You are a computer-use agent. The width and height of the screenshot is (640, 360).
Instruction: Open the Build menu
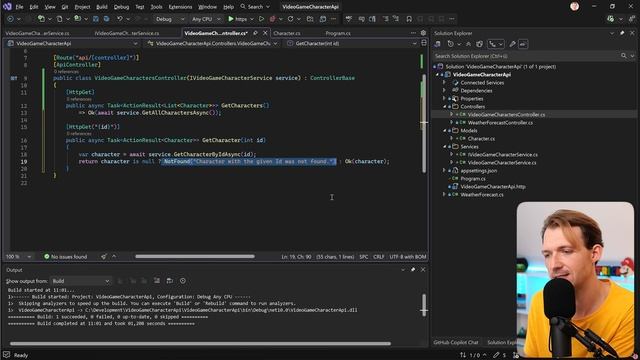[102, 7]
